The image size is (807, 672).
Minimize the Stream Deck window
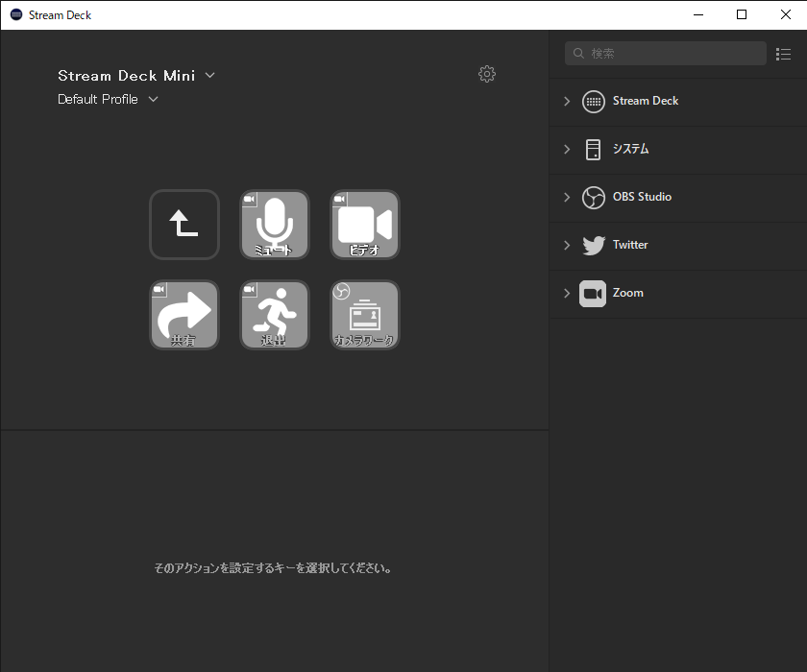[x=697, y=14]
